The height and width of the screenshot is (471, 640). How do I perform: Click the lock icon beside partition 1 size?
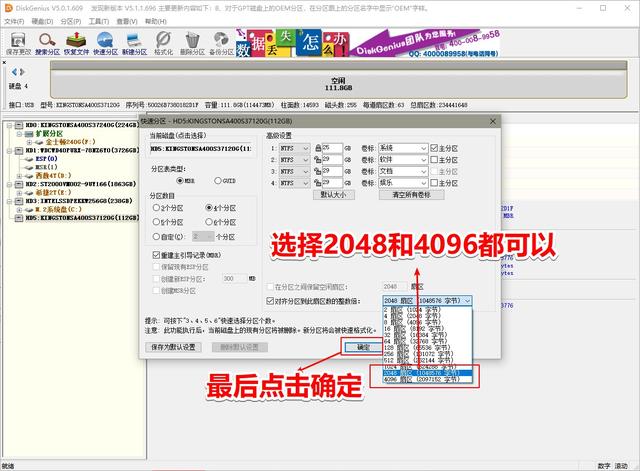[318, 148]
